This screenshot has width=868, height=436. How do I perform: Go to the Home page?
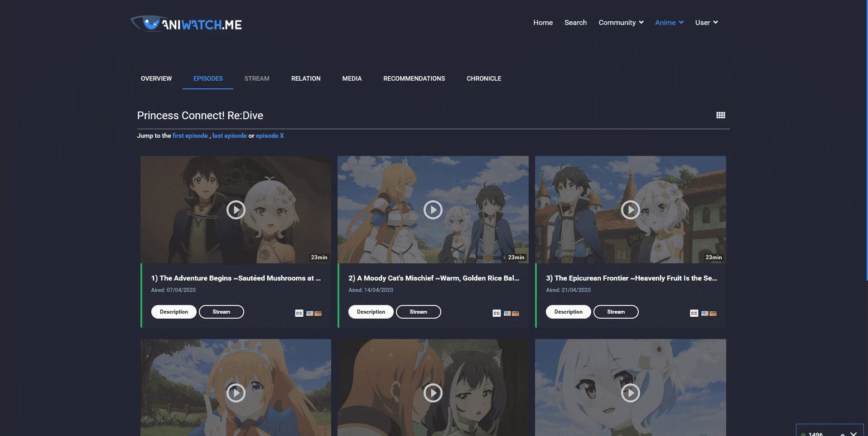543,23
